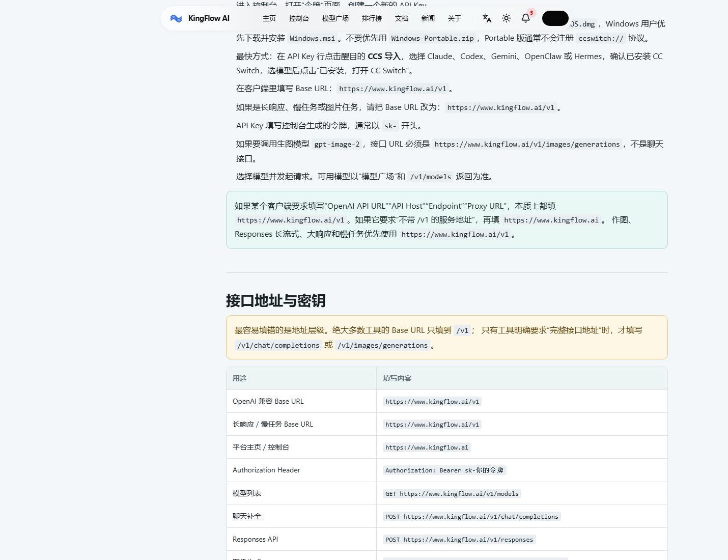Click the bold CCS 导入 text

click(384, 56)
